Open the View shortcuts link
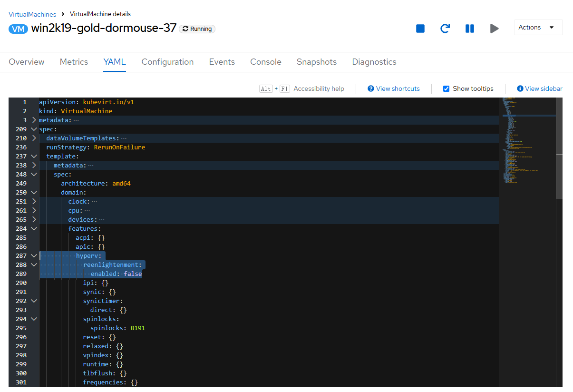The image size is (573, 392). click(x=398, y=88)
